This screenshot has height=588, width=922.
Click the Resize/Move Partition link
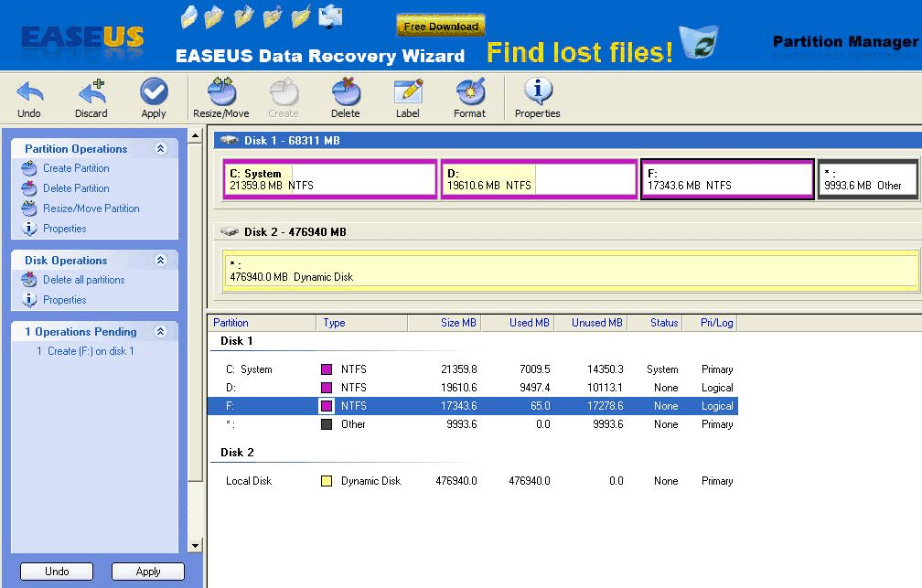pyautogui.click(x=91, y=208)
